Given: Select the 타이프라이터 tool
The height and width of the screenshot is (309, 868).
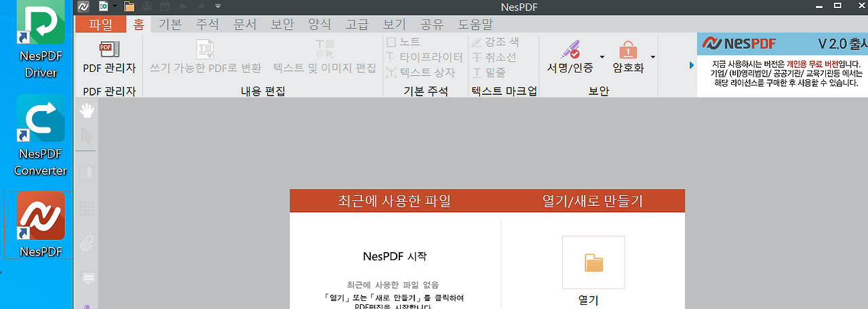Looking at the screenshot, I should tap(425, 57).
